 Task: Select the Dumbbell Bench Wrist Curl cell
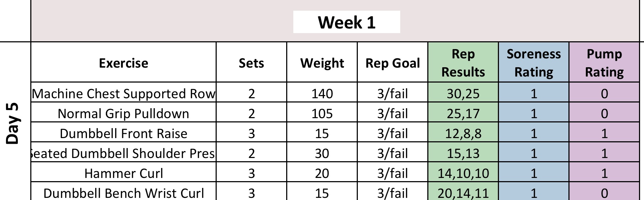tap(123, 193)
